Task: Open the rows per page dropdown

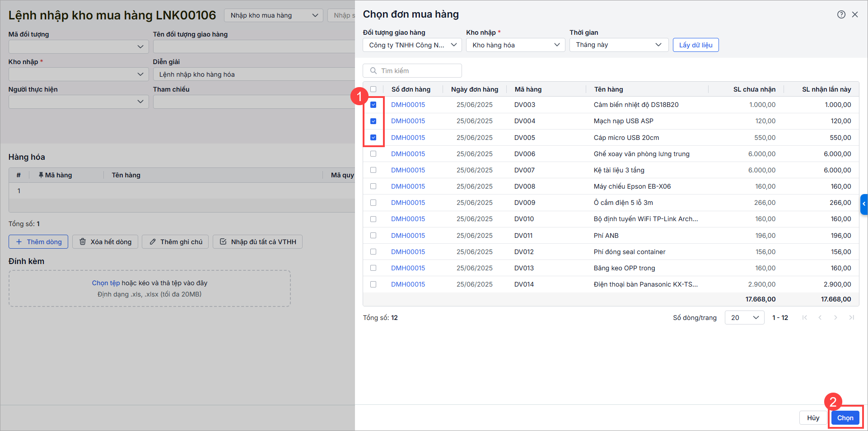Action: coord(744,318)
